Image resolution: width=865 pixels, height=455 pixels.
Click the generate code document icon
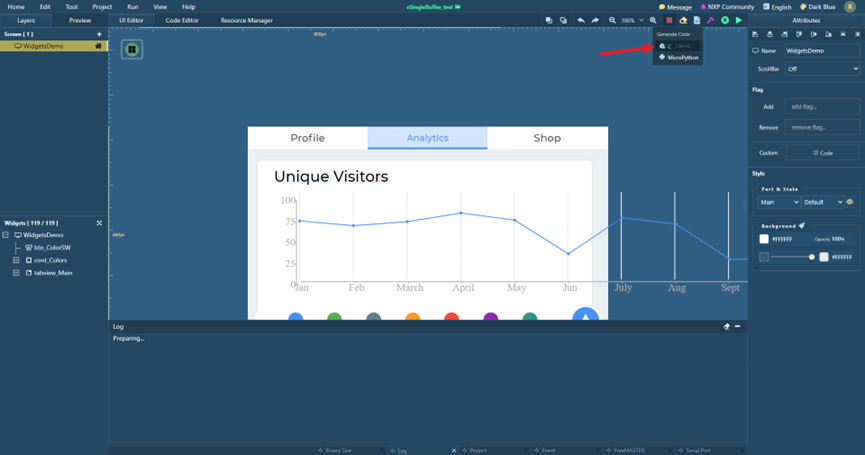pyautogui.click(x=697, y=20)
